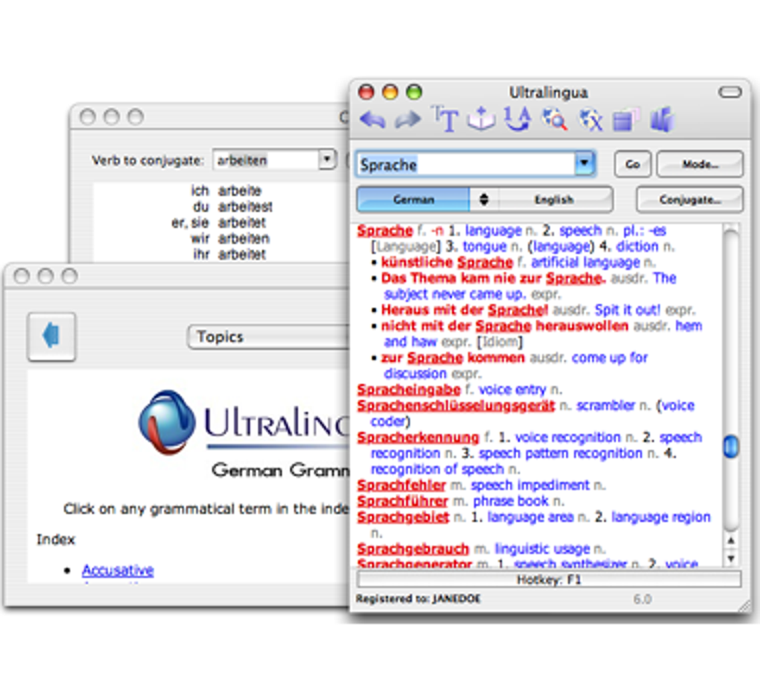Open the Accusative link in grammar index

click(x=118, y=570)
